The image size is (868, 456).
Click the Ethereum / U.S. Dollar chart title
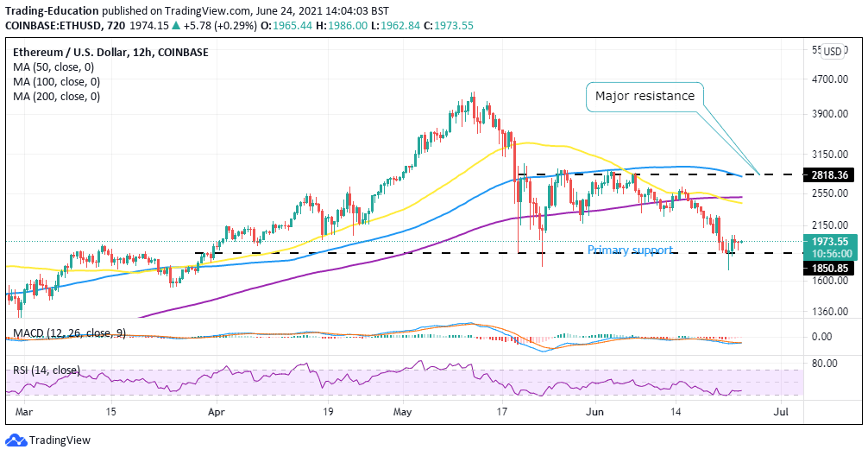pyautogui.click(x=110, y=53)
